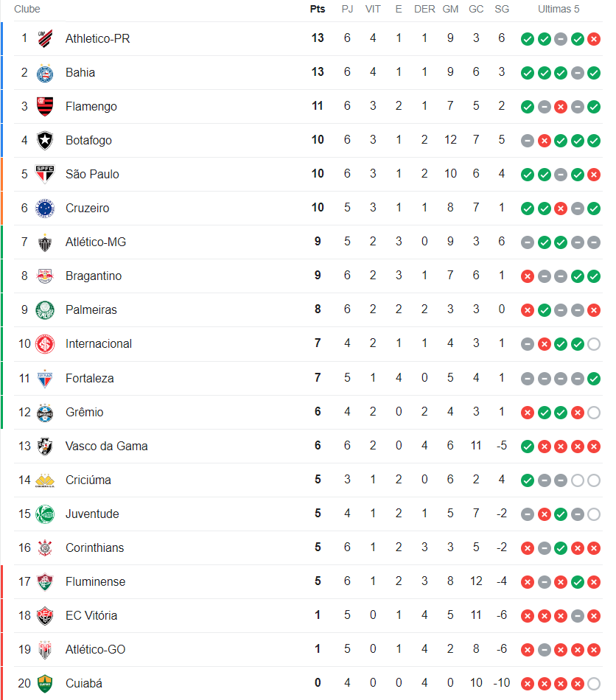Screen dimensions: 616x700
Task: Click Fortaleza's most recent win indicator
Action: coord(594,379)
